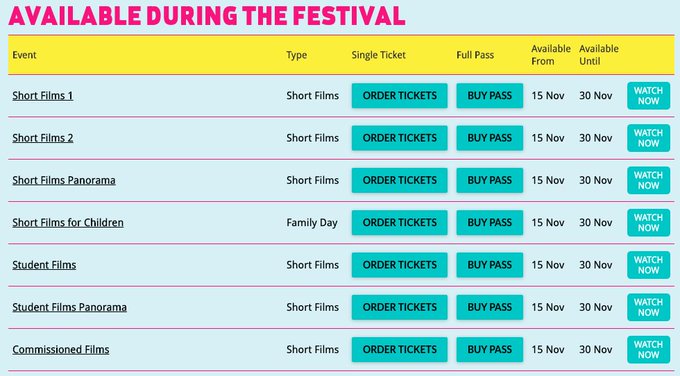Order tickets for Short Films Panorama
The width and height of the screenshot is (680, 376).
pos(399,180)
